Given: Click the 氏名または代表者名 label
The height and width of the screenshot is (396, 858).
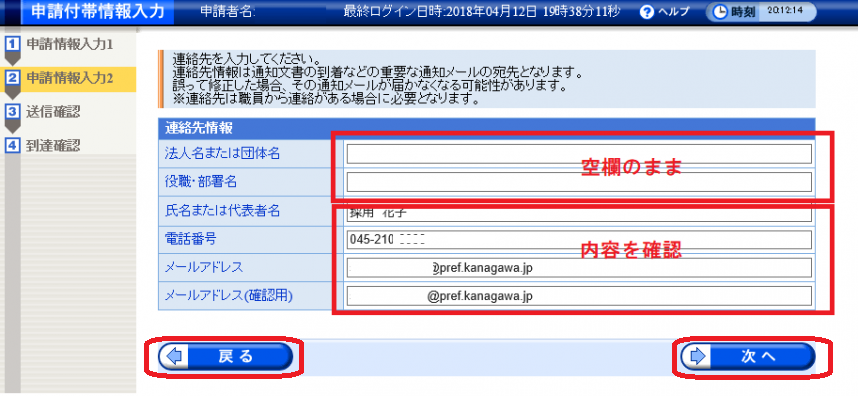Looking at the screenshot, I should click(x=223, y=211).
